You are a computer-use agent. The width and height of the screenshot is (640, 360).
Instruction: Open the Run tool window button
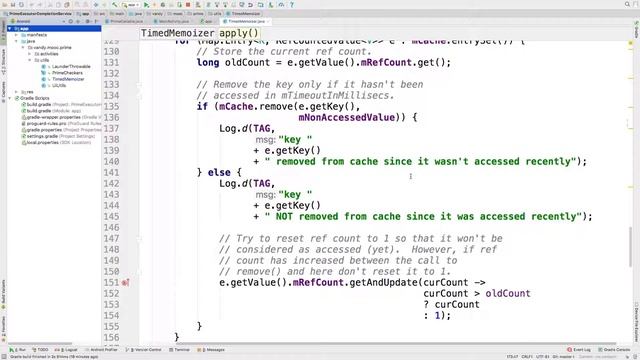point(18,350)
